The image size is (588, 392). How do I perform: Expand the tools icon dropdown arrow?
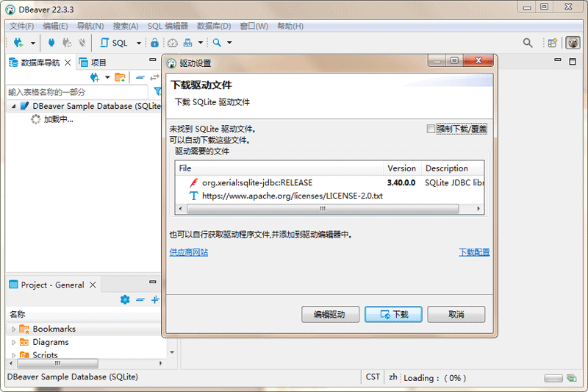click(x=201, y=43)
